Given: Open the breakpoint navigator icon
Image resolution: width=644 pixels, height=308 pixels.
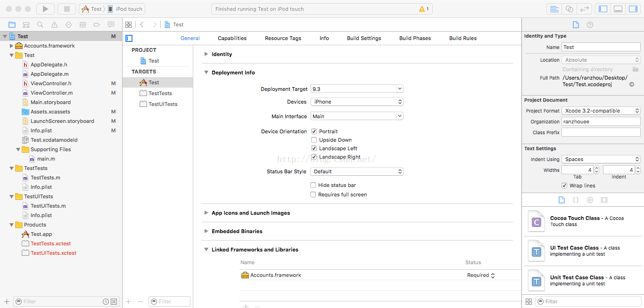Looking at the screenshot, I should (97, 24).
